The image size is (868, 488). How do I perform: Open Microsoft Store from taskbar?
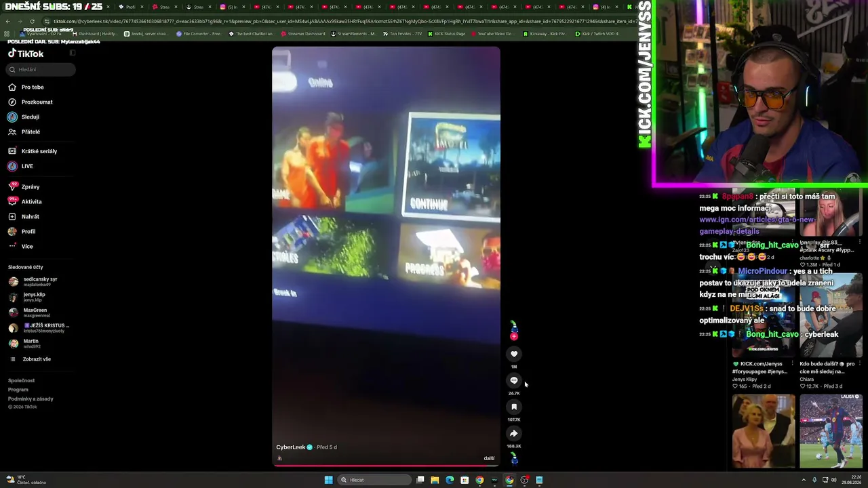(x=465, y=480)
